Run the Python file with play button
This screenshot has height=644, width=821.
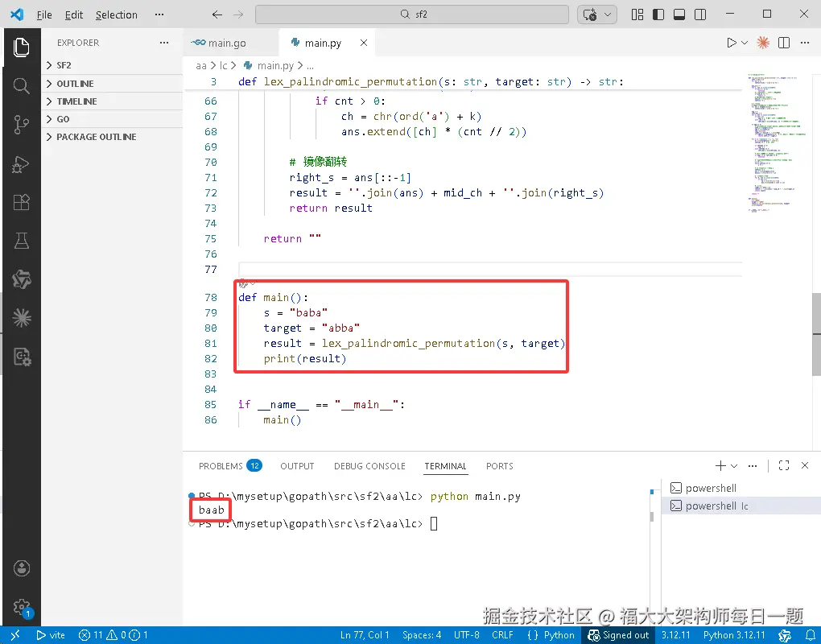pos(732,43)
